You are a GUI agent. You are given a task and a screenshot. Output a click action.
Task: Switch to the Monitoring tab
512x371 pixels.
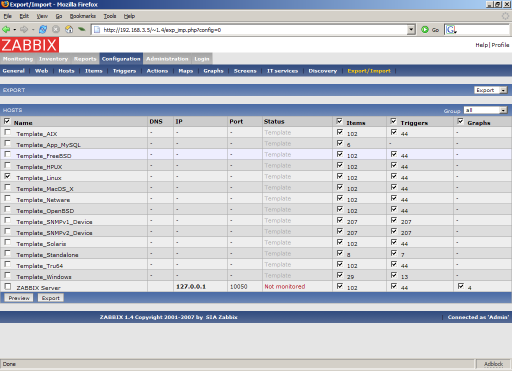click(18, 59)
